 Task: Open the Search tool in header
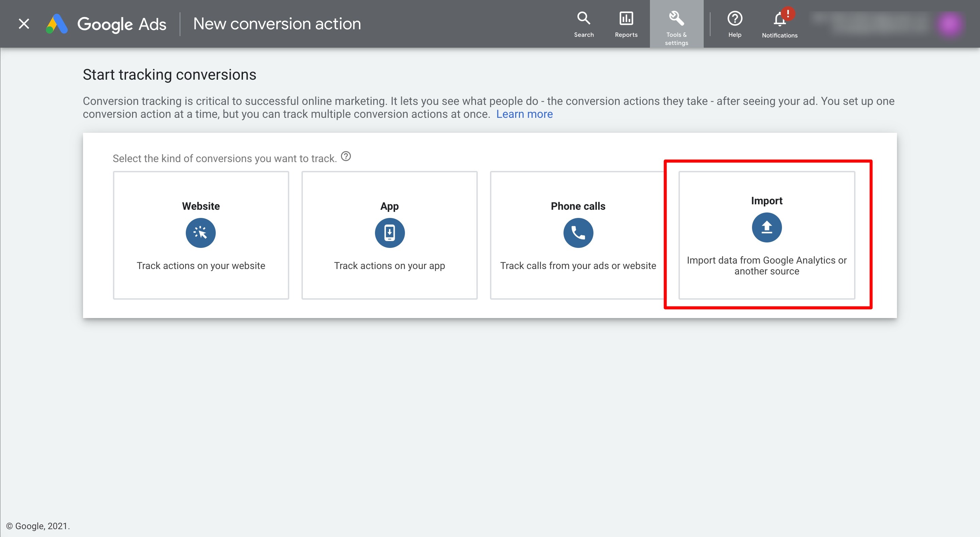[x=584, y=23]
